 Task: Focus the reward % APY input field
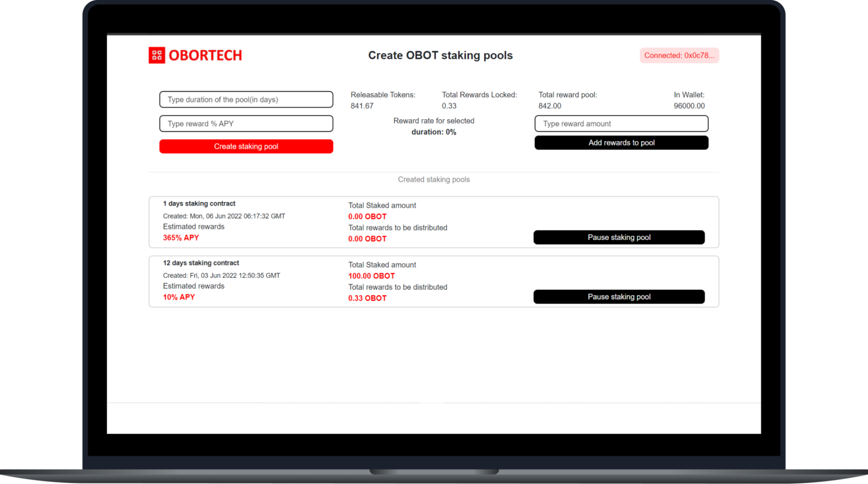pos(246,124)
